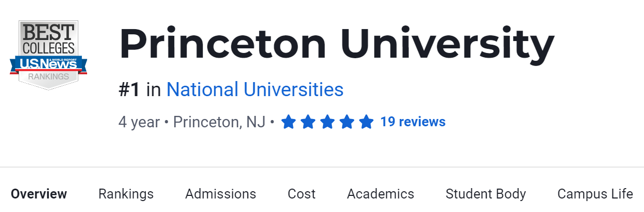Open the Student Body tab
The image size is (644, 212).
pyautogui.click(x=485, y=194)
